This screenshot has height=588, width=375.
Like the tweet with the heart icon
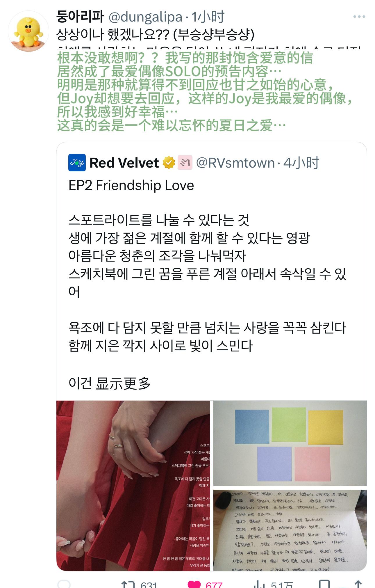pyautogui.click(x=194, y=584)
